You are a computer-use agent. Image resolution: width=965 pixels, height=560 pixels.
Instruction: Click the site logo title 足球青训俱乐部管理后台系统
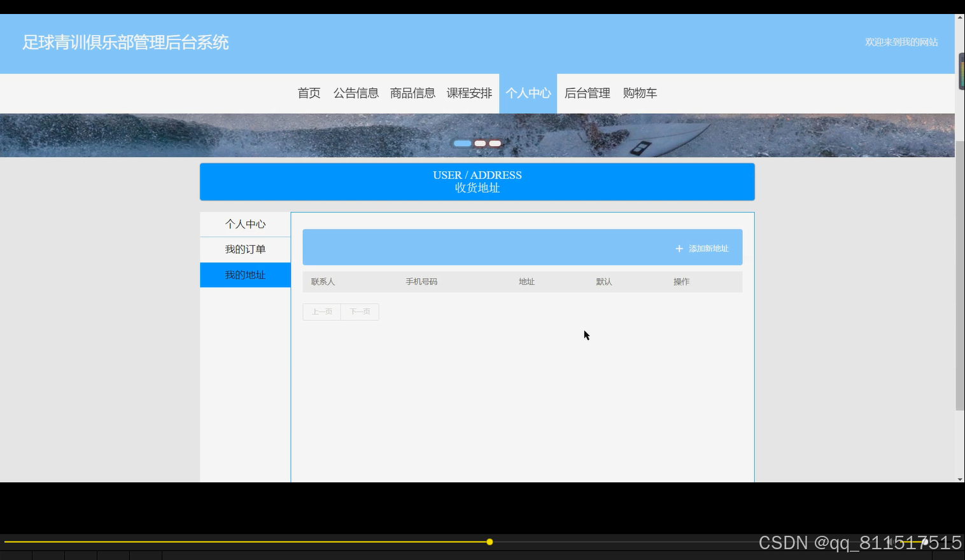click(125, 42)
